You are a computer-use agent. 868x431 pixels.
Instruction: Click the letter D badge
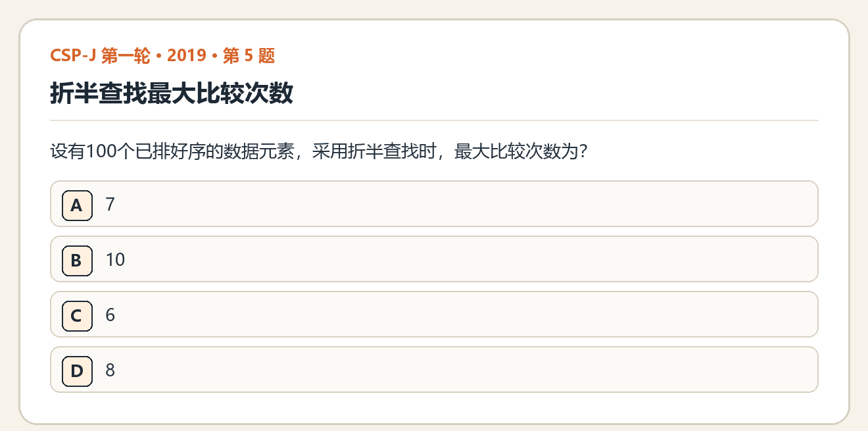(x=77, y=370)
